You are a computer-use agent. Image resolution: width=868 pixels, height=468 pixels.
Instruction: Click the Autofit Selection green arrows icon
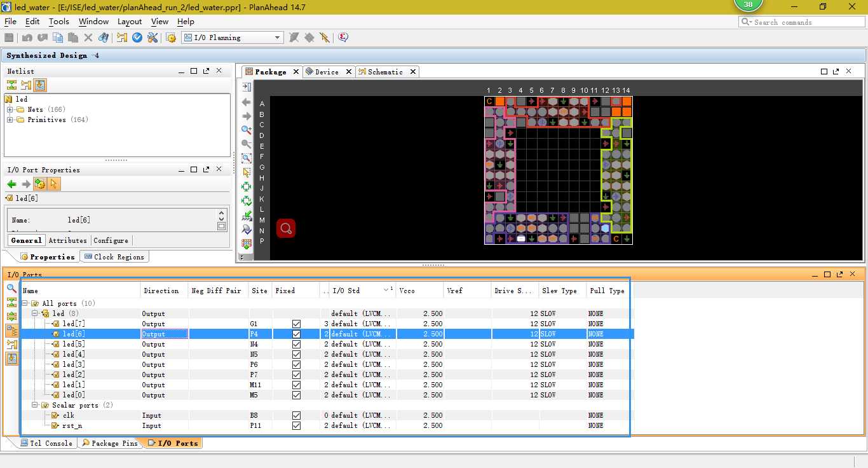[x=247, y=186]
